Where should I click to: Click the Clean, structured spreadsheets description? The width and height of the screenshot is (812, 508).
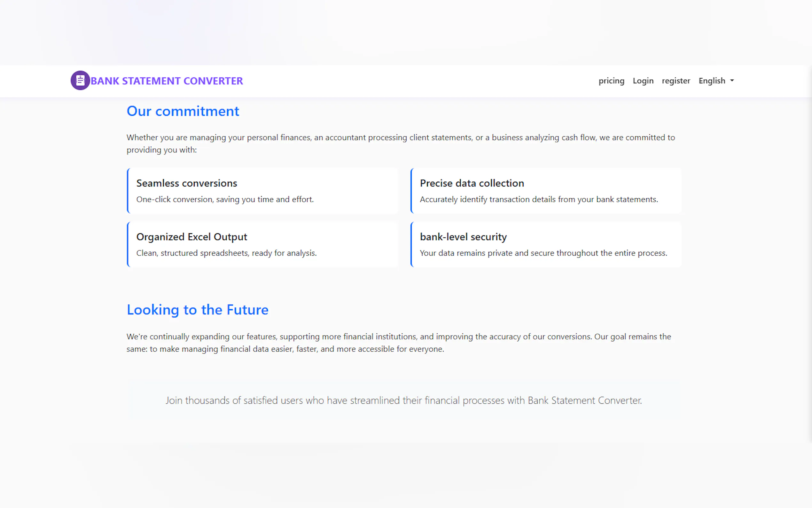point(226,253)
